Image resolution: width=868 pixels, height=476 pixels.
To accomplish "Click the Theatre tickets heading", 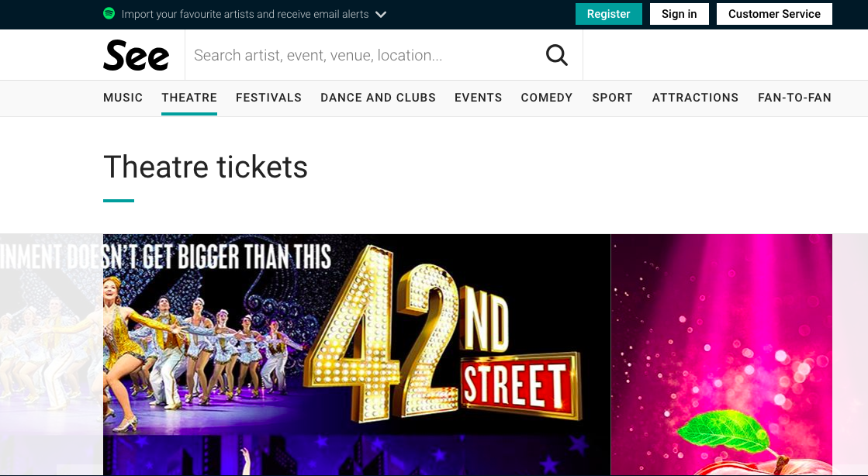I will [206, 167].
